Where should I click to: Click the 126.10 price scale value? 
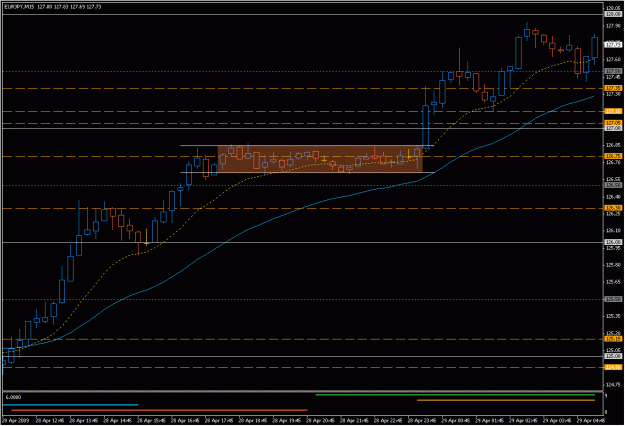613,230
